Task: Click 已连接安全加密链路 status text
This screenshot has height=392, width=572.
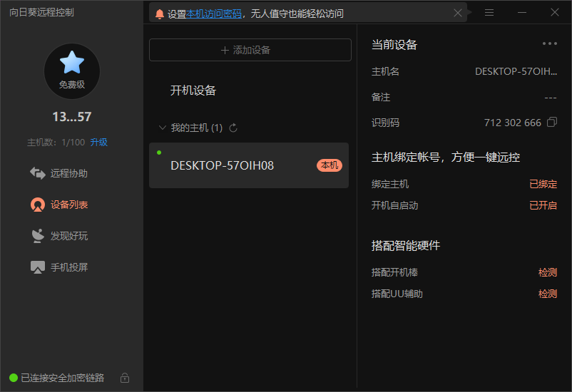Action: 62,378
